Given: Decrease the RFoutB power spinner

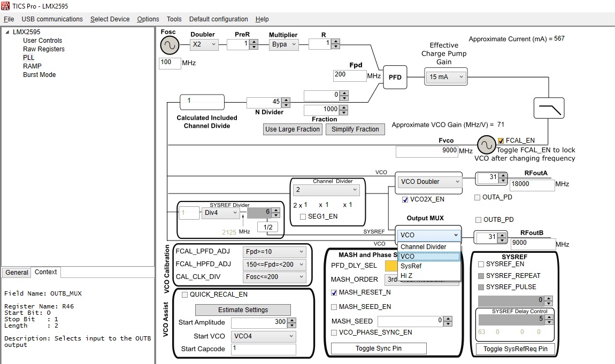Looking at the screenshot, I should click(502, 239).
